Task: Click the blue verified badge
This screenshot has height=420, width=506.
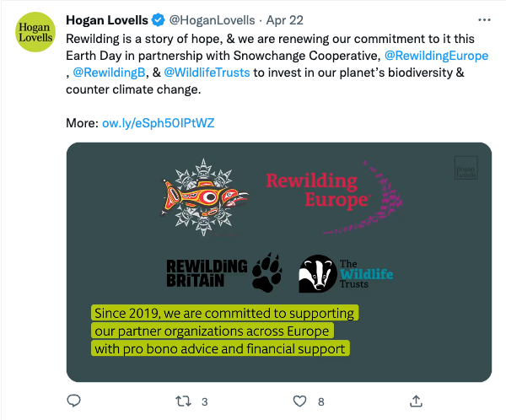Action: click(x=159, y=20)
